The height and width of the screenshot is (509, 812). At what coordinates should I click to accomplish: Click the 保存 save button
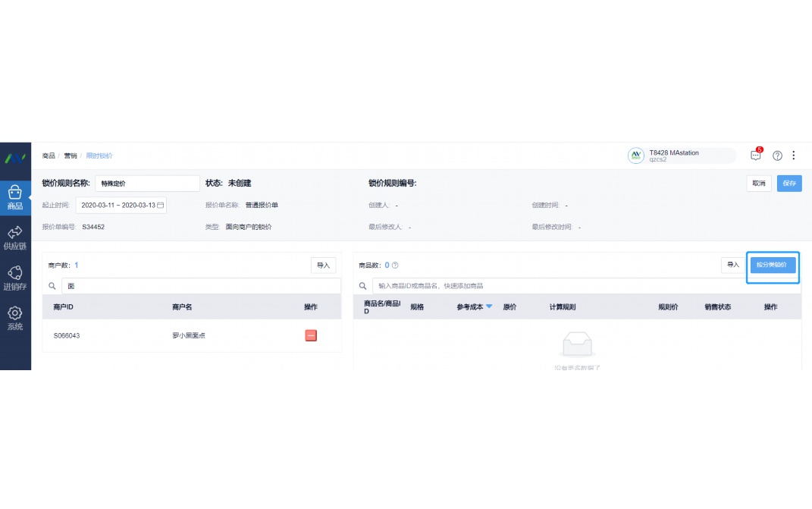[789, 183]
